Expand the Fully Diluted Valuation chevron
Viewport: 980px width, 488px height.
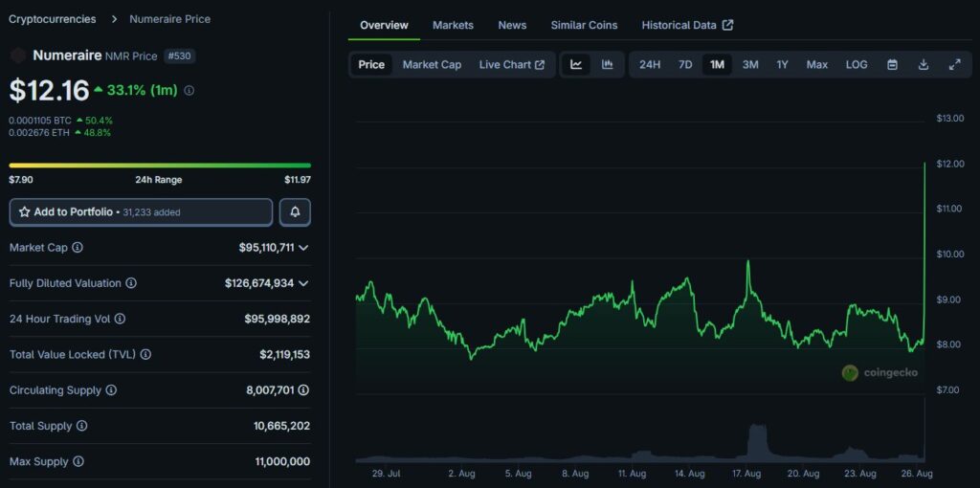tap(303, 283)
